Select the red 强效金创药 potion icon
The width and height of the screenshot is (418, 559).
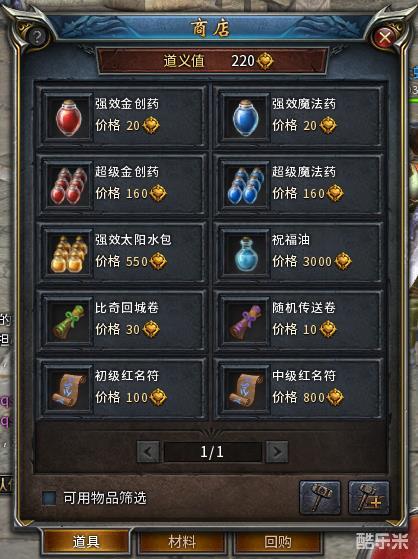[x=68, y=118]
